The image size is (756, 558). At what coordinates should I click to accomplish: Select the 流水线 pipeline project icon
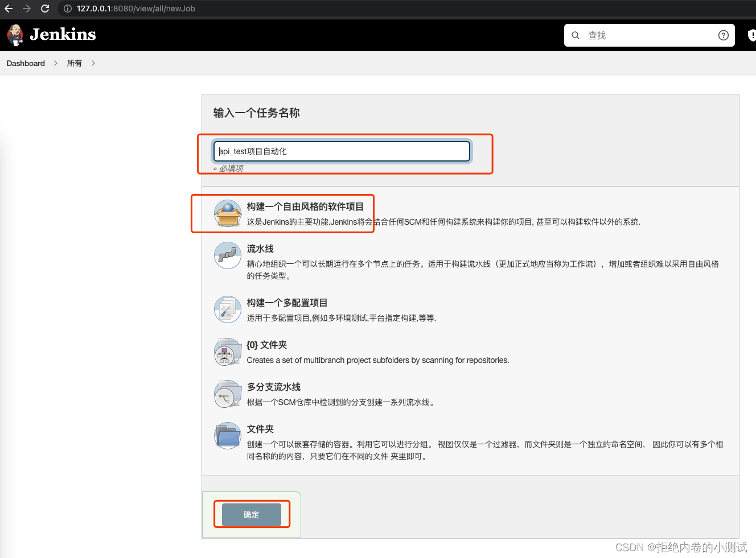[227, 256]
